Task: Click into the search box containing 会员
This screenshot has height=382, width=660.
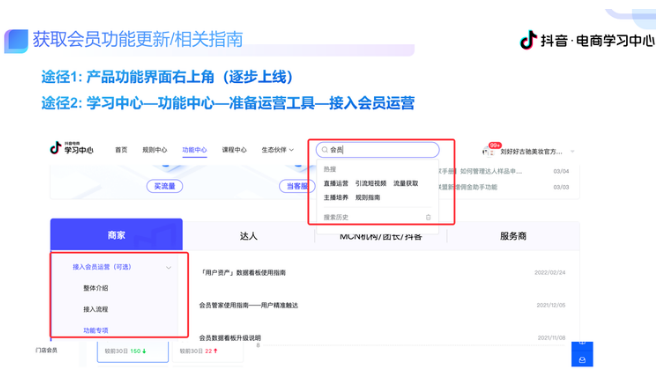Action: click(378, 150)
